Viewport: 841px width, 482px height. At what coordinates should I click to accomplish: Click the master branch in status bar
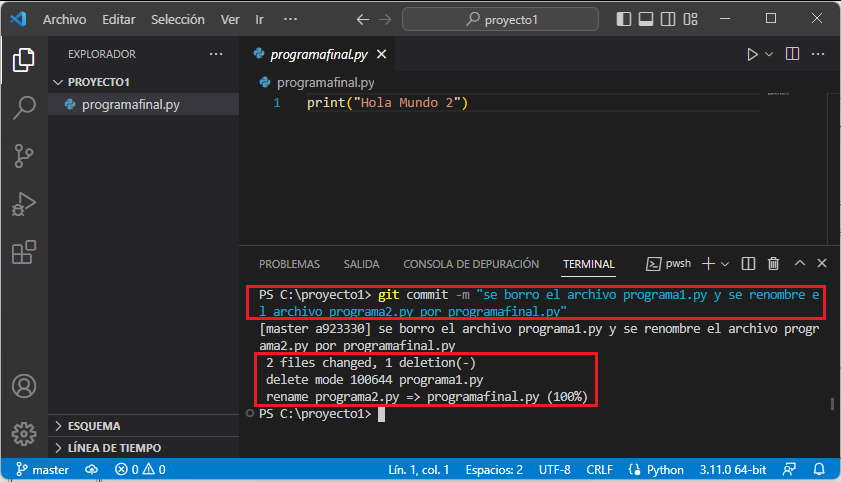click(x=43, y=470)
